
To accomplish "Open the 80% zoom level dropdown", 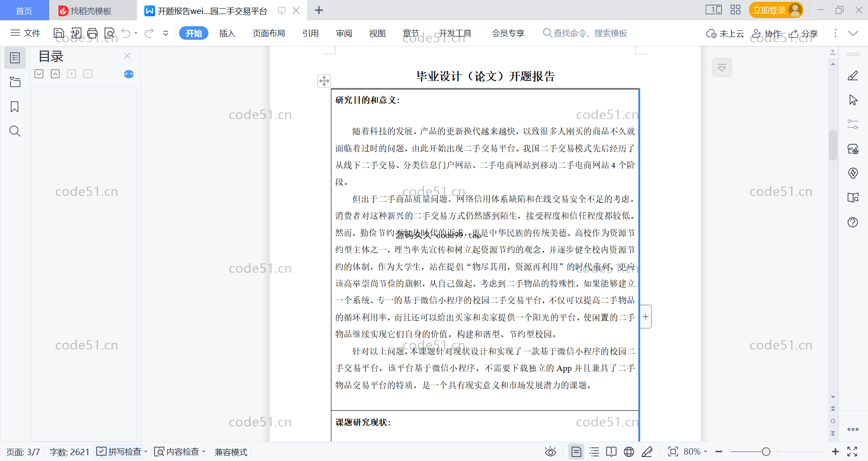I will [695, 452].
